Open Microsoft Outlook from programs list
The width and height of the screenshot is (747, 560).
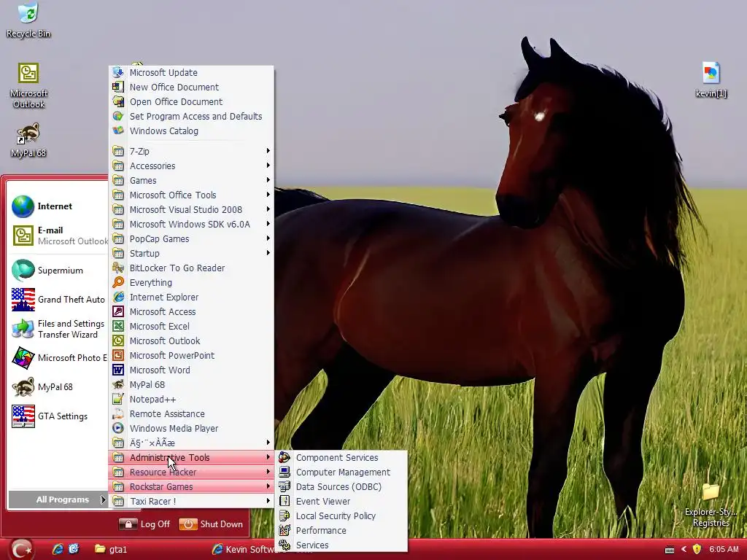tap(192, 341)
